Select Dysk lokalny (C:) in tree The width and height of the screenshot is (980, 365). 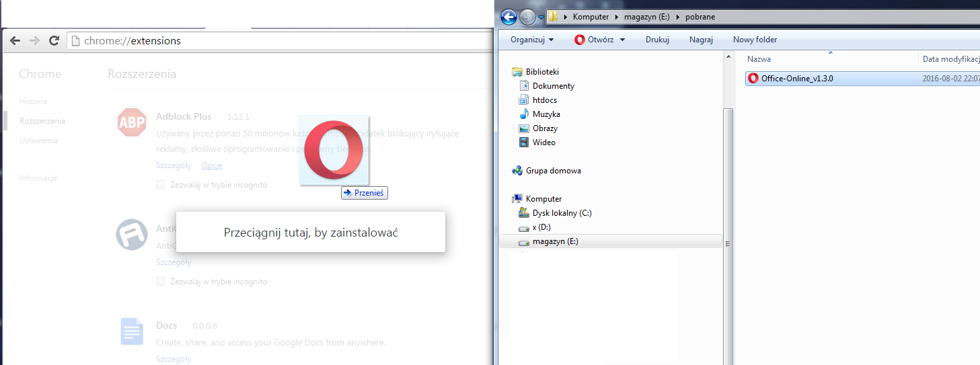coord(562,213)
